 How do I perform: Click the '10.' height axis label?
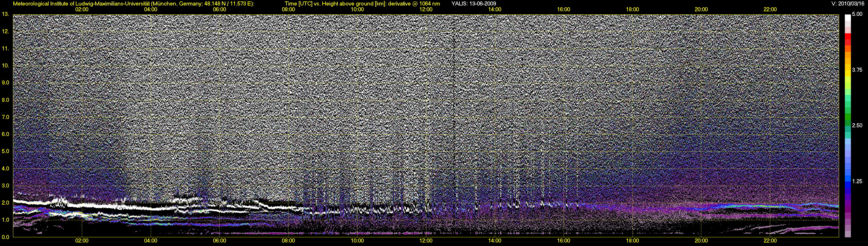pyautogui.click(x=5, y=65)
